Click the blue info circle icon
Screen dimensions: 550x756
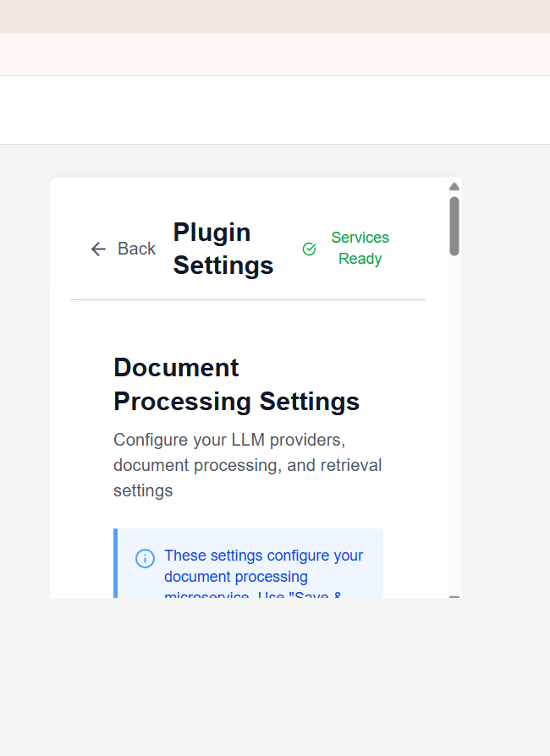click(145, 558)
